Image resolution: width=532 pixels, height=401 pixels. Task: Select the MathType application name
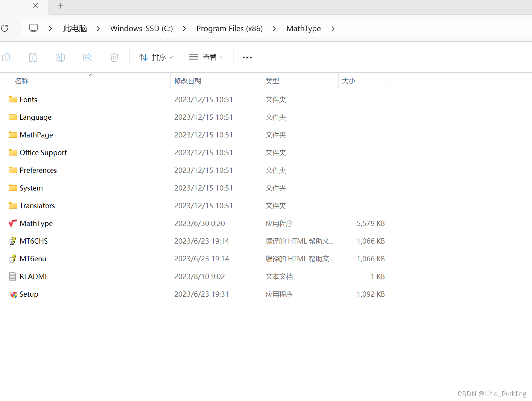[x=36, y=223]
